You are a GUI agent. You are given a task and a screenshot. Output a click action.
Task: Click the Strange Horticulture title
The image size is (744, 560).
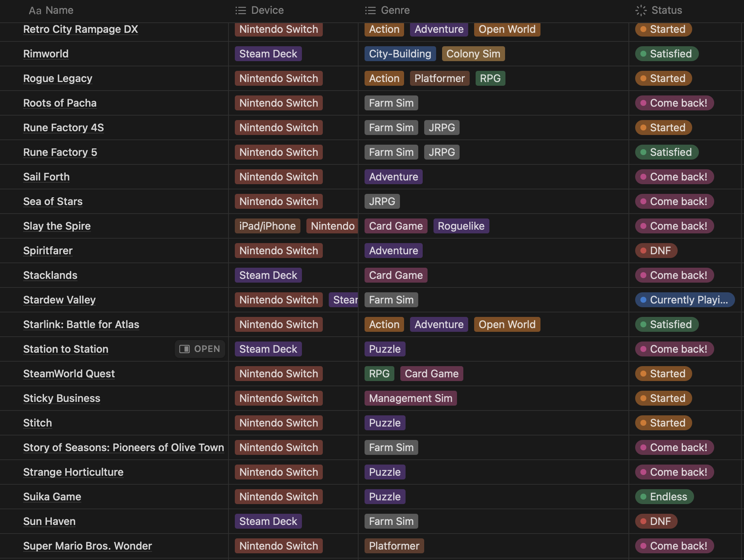click(x=73, y=472)
